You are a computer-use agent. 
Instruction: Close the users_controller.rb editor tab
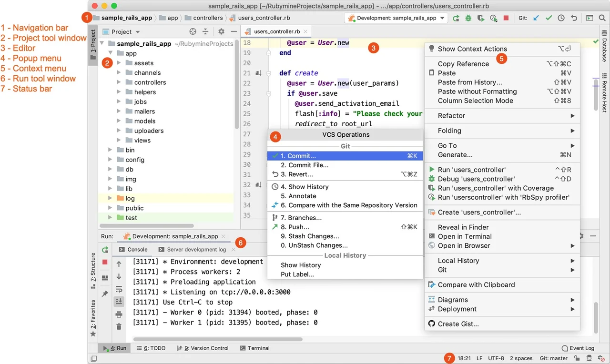click(306, 31)
